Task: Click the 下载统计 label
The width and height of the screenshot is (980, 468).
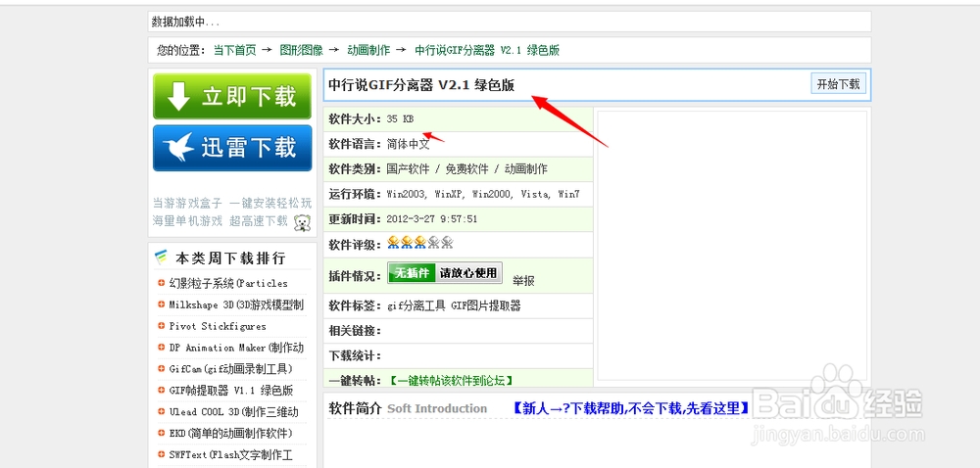Action: [x=355, y=355]
